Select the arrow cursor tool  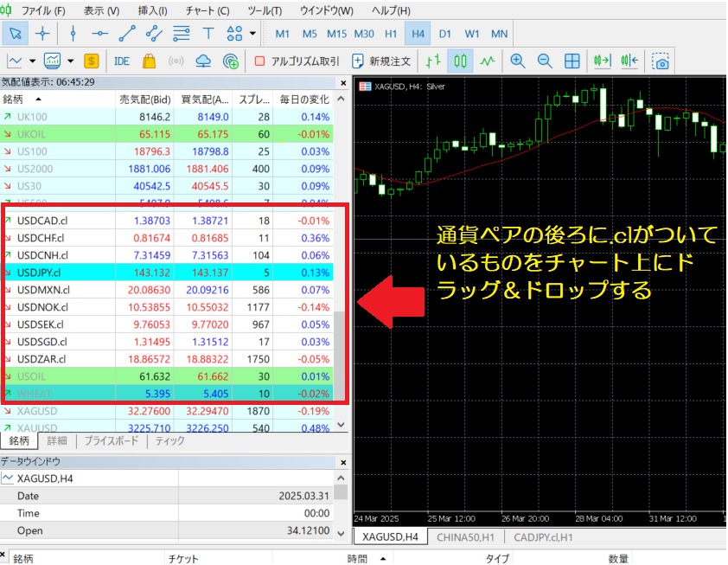16,34
